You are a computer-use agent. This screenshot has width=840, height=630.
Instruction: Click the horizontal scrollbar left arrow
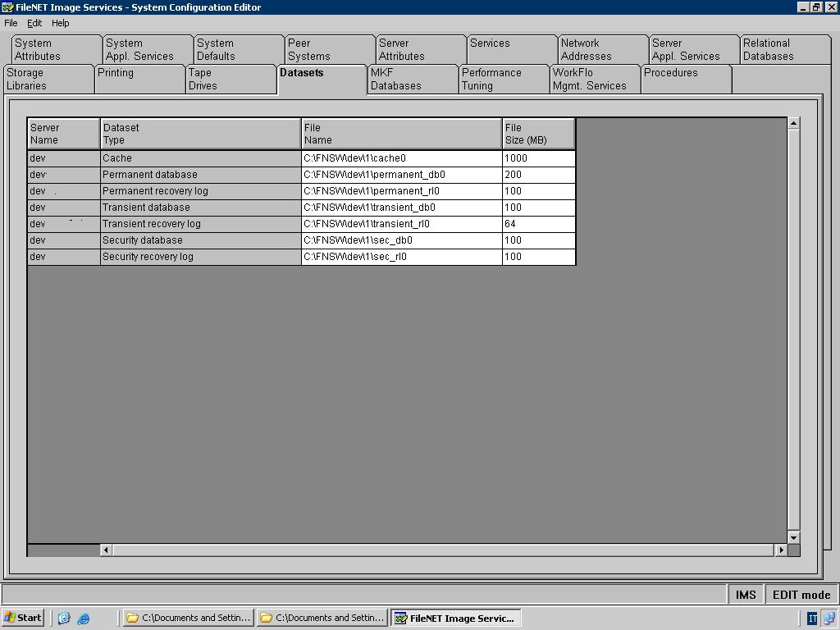[106, 550]
